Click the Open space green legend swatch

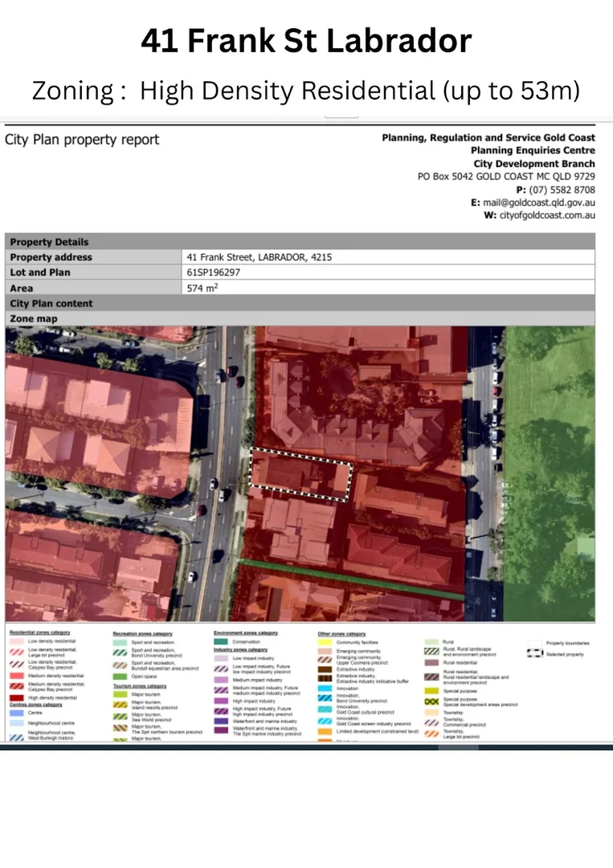click(120, 677)
